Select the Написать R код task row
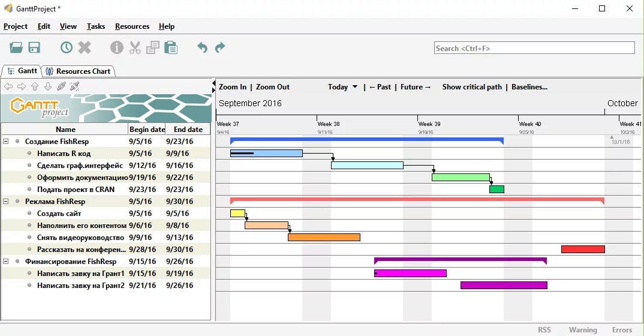The image size is (644, 336). click(106, 153)
